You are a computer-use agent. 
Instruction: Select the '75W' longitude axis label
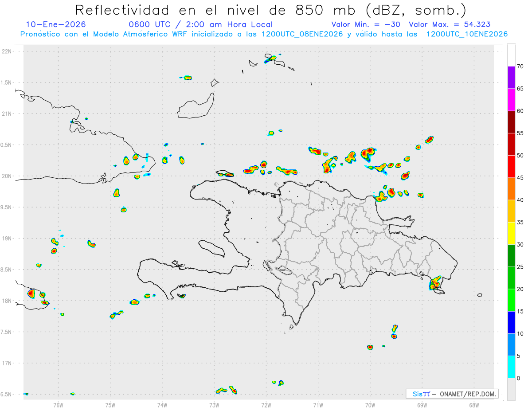(110, 405)
